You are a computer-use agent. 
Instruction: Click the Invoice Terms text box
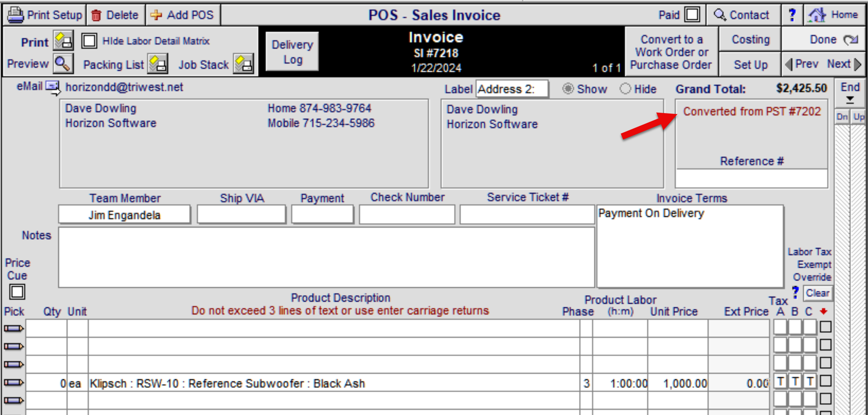tap(690, 246)
